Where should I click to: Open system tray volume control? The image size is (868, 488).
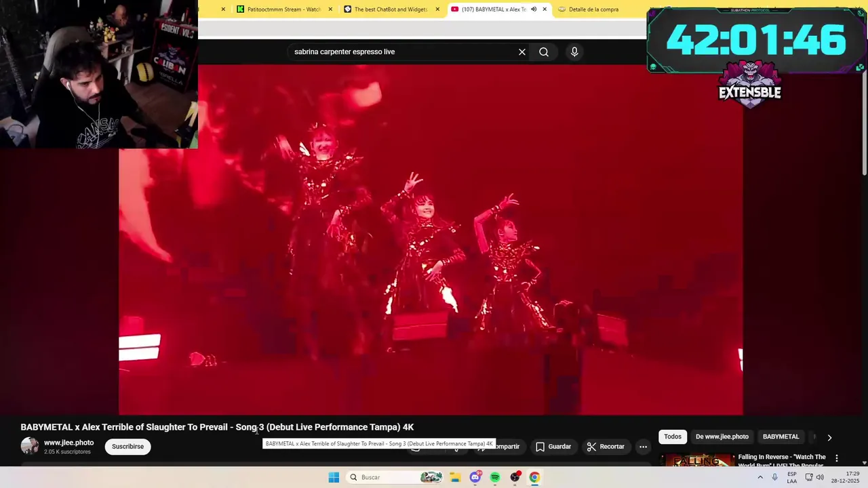coord(820,477)
